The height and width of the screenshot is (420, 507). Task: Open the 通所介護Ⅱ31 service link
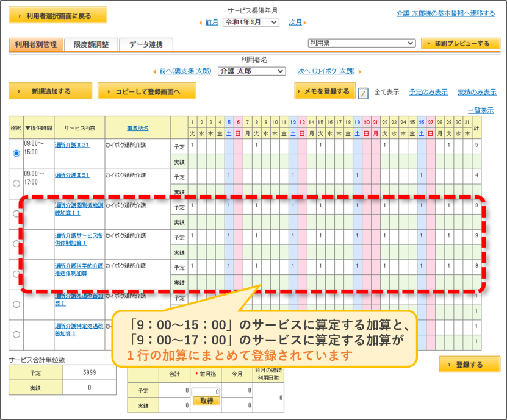coord(72,145)
